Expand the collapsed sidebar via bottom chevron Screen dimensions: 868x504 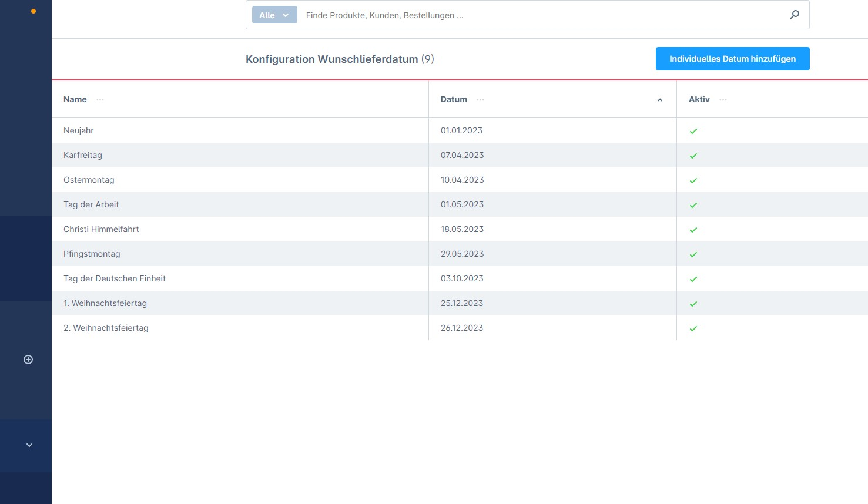coord(29,445)
